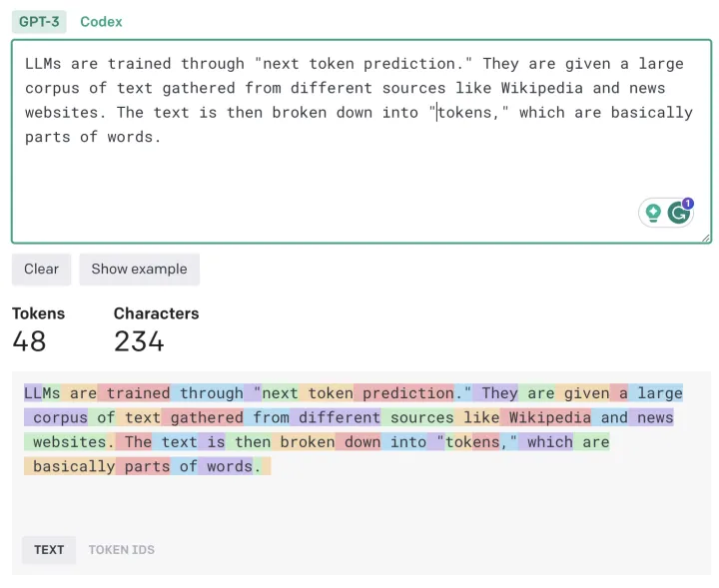Screen dimensions: 719x588
Task: Show the TOKEN IDS view
Action: (121, 549)
